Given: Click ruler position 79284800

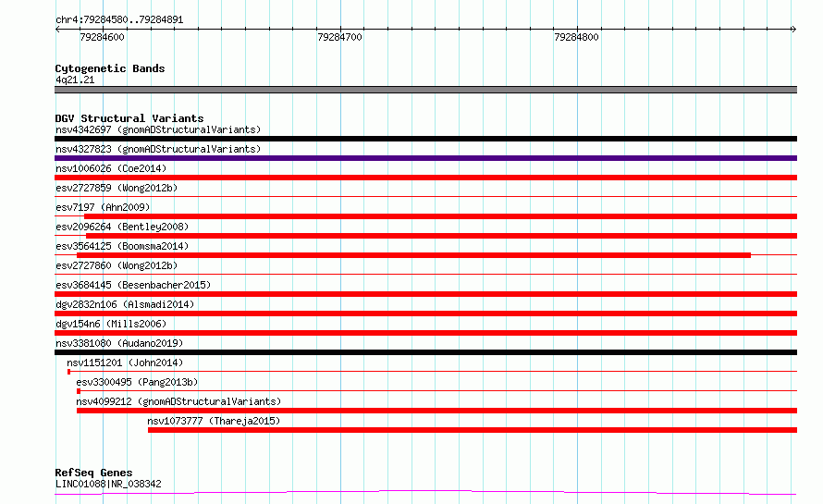Looking at the screenshot, I should click(576, 37).
